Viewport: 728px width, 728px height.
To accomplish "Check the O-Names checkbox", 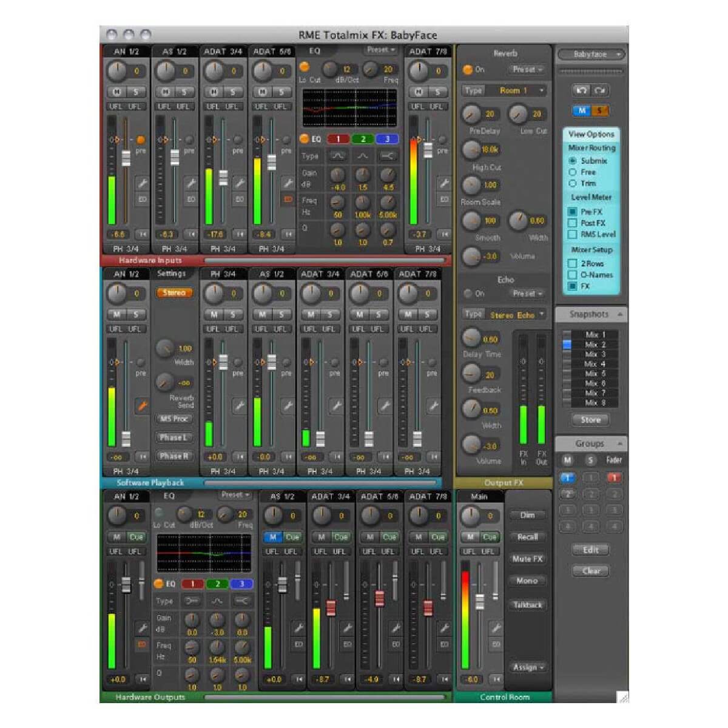I will [x=572, y=275].
